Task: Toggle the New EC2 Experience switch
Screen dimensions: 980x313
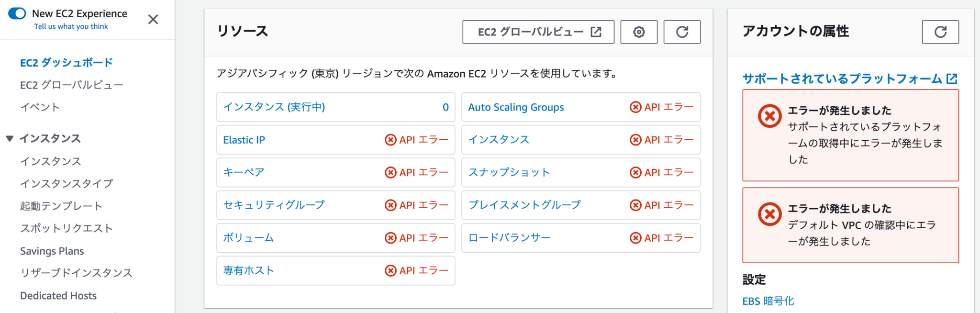Action: pos(17,14)
